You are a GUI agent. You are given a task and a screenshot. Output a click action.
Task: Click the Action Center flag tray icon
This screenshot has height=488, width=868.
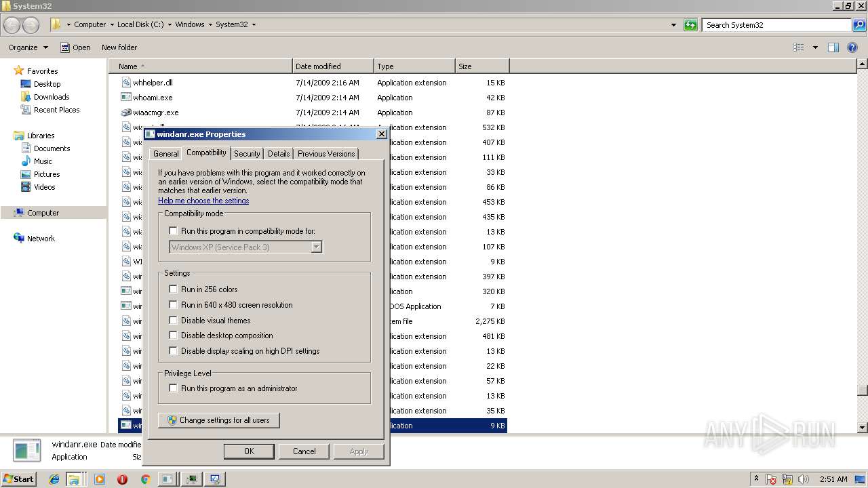click(771, 479)
